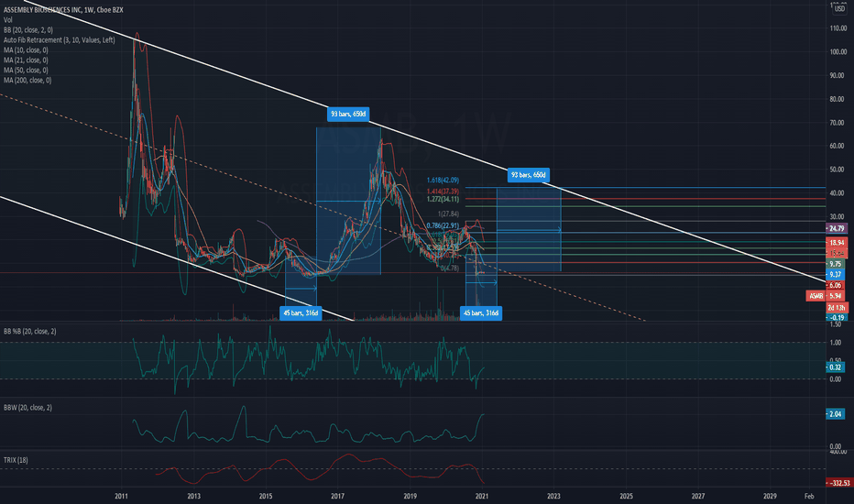Select the Assembly Biosciences Inc chart title
Viewport: 854px width, 504px height.
(63, 10)
